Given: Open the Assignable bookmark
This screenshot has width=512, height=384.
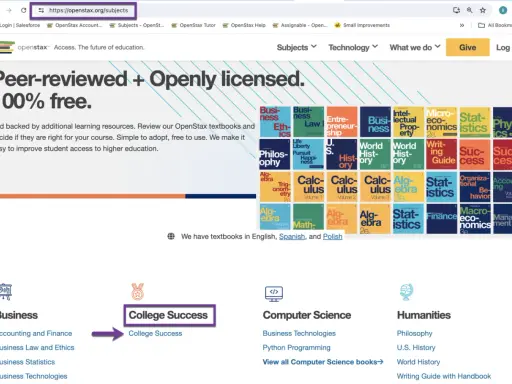Looking at the screenshot, I should [x=300, y=25].
